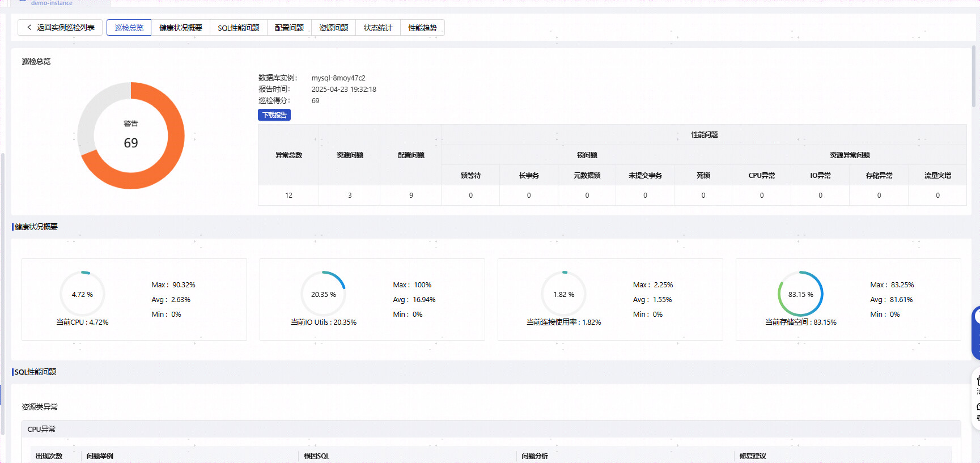
Task: Click the vertical scrollbar on the right
Action: point(974,77)
